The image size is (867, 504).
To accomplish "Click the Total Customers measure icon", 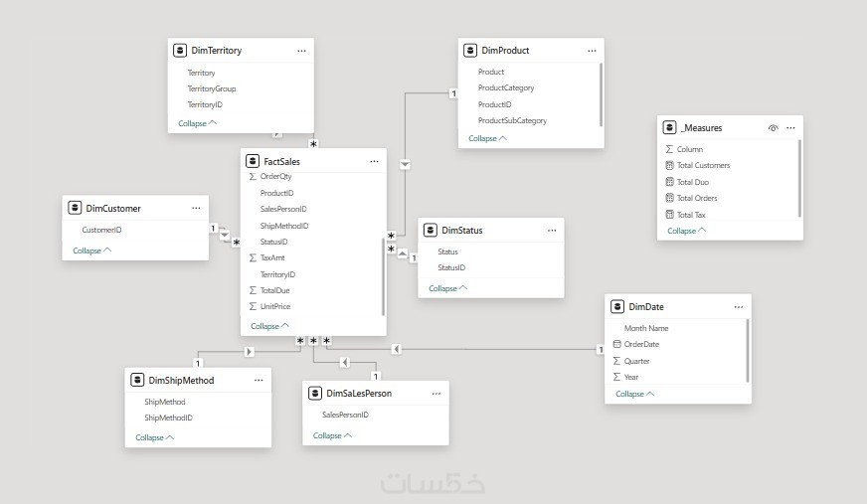I will click(669, 166).
